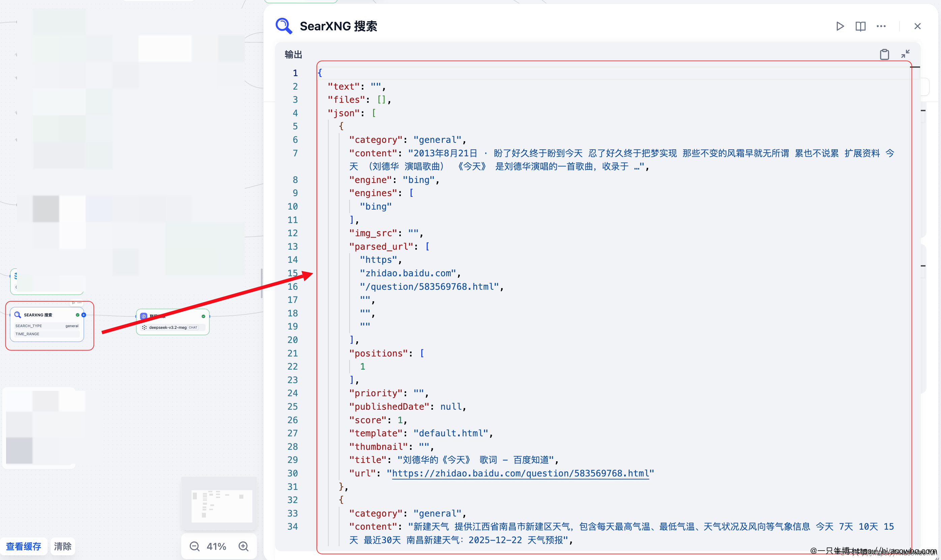Click the 输出 section label

[293, 55]
